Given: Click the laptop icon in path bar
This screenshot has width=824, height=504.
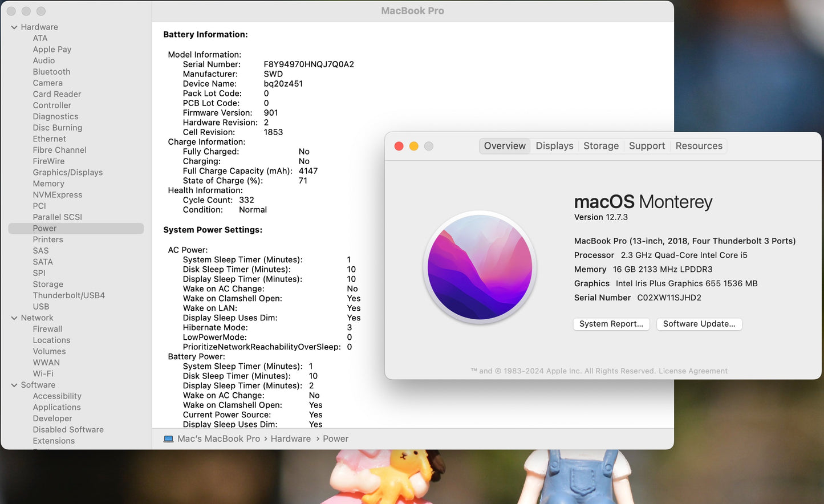Looking at the screenshot, I should (168, 439).
